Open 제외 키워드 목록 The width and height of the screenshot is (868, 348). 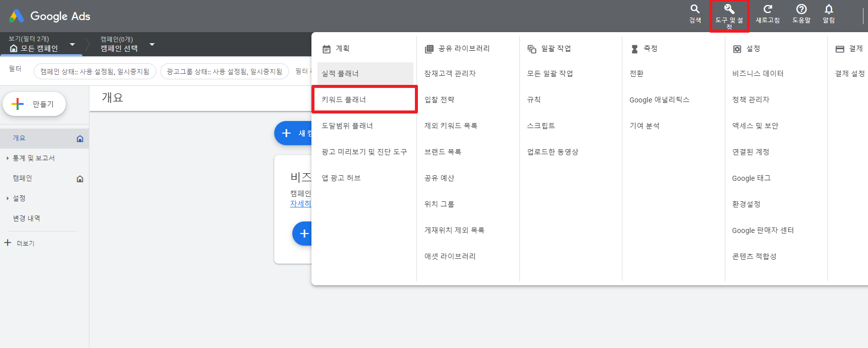pyautogui.click(x=451, y=126)
